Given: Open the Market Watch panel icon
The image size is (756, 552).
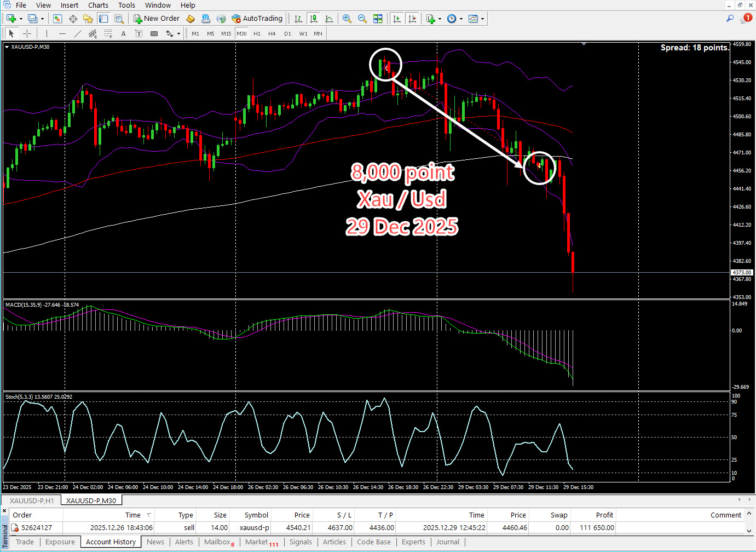Looking at the screenshot, I should (x=57, y=19).
